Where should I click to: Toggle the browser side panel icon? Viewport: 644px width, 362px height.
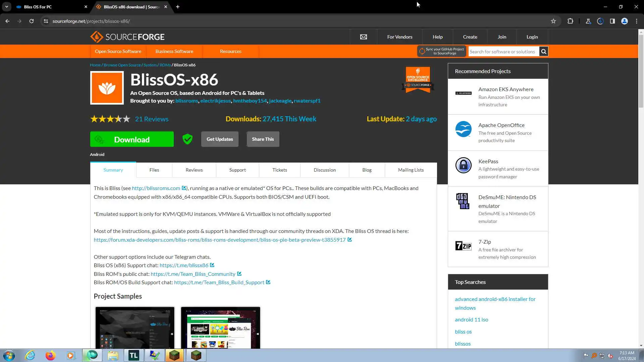[612, 21]
